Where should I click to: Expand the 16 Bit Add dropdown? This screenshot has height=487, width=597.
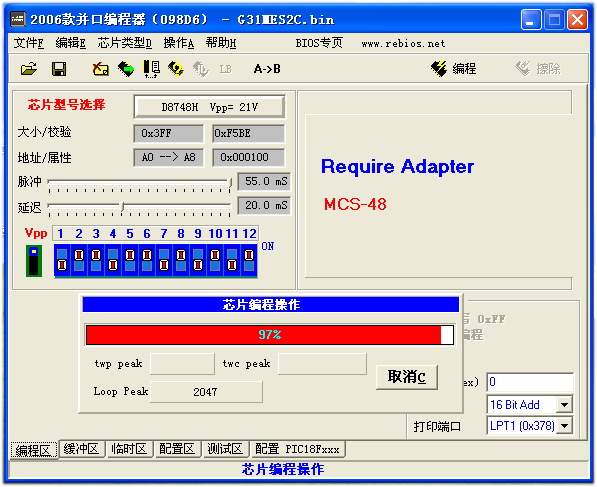[564, 404]
